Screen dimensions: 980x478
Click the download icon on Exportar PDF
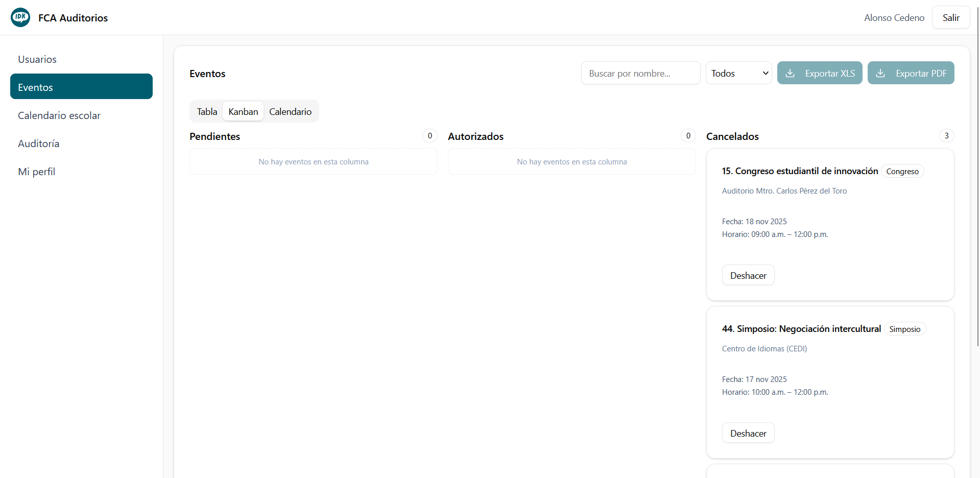(880, 73)
